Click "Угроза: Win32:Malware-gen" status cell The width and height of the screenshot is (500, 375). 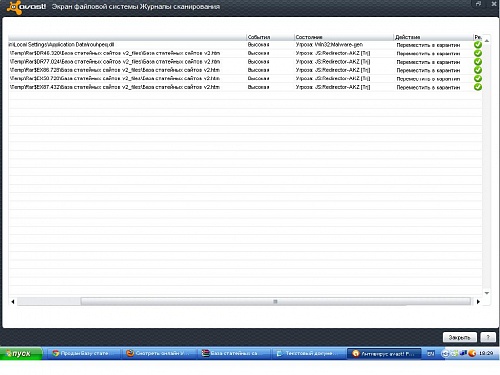(x=329, y=45)
